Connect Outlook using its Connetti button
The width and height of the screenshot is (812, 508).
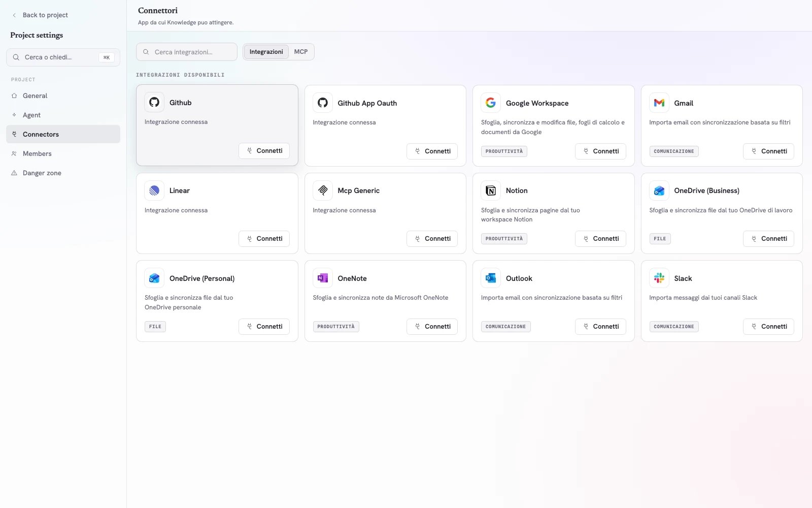pyautogui.click(x=600, y=327)
